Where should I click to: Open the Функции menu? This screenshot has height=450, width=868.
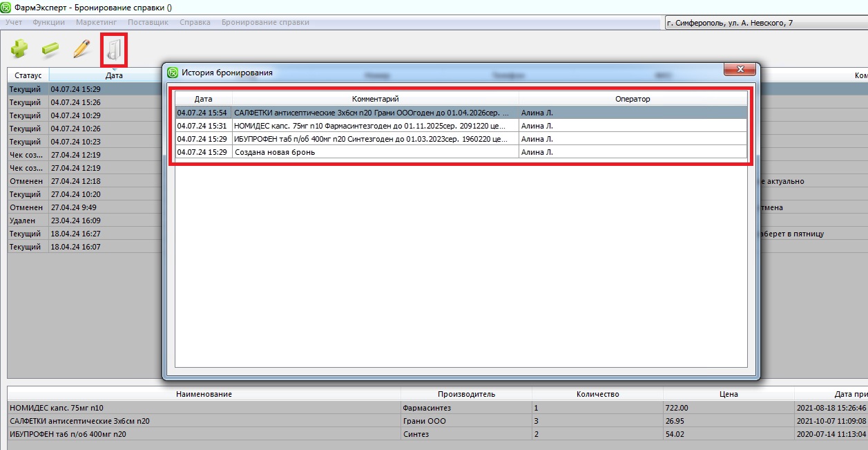48,22
